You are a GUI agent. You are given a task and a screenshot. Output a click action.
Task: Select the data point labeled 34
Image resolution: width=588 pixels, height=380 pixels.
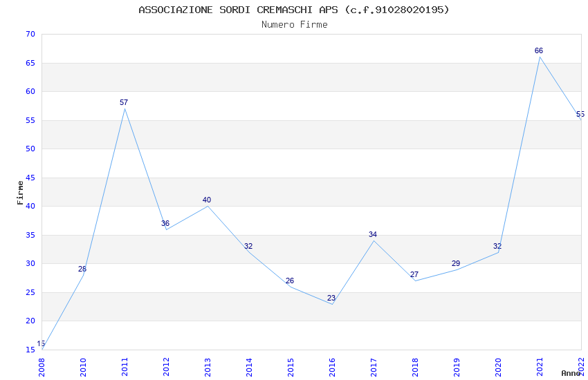coord(374,240)
